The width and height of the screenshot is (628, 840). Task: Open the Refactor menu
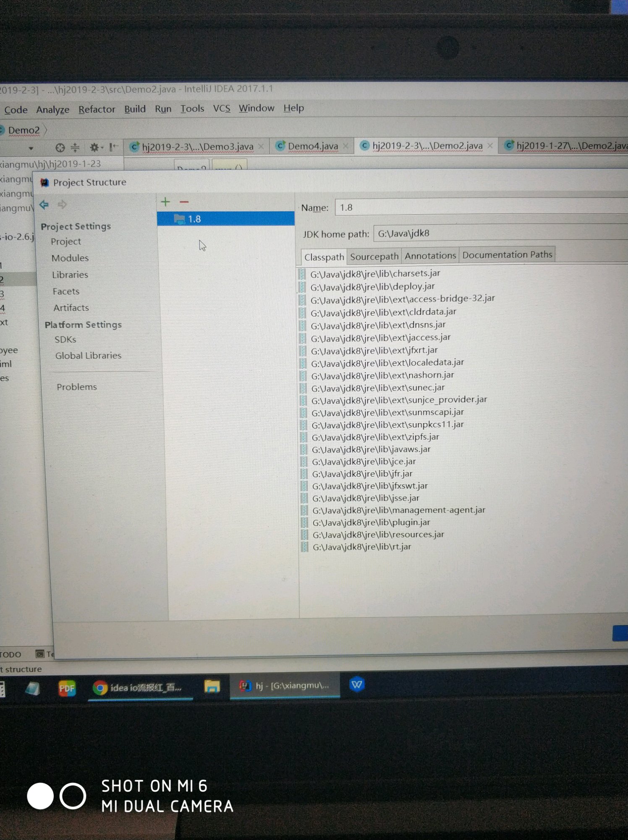97,109
